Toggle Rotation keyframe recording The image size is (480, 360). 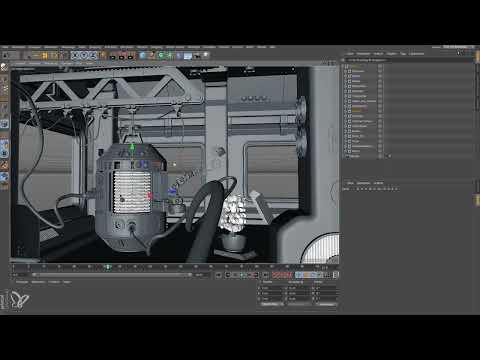point(313,275)
